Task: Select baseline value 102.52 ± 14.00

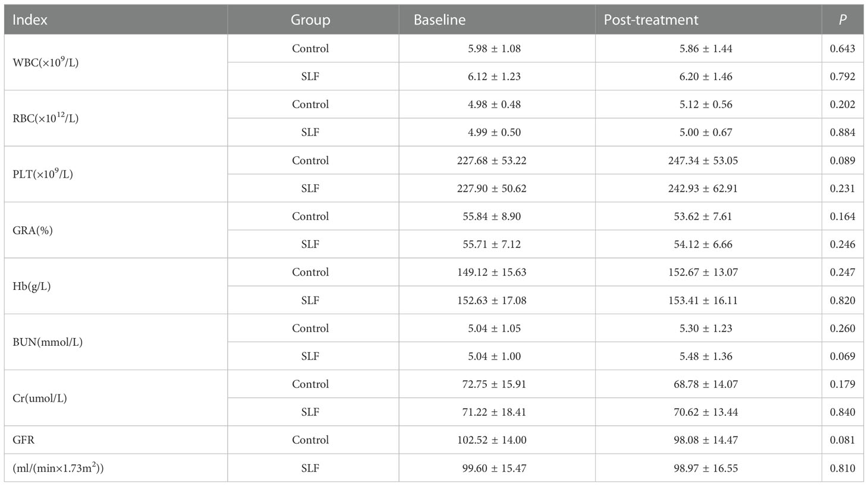Action: click(492, 440)
